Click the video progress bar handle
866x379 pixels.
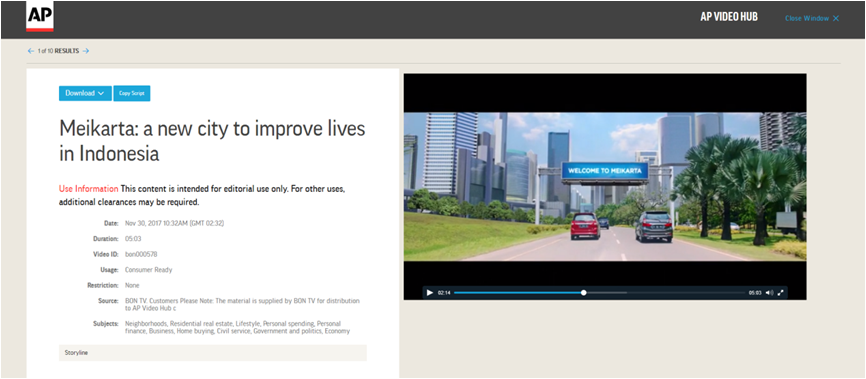[x=583, y=293]
